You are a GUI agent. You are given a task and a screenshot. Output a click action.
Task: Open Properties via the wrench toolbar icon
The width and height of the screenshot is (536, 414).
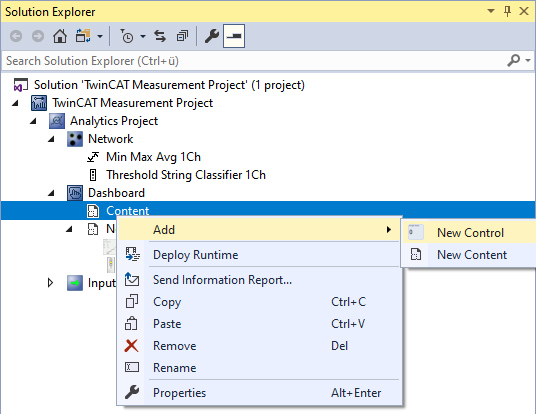pyautogui.click(x=212, y=36)
